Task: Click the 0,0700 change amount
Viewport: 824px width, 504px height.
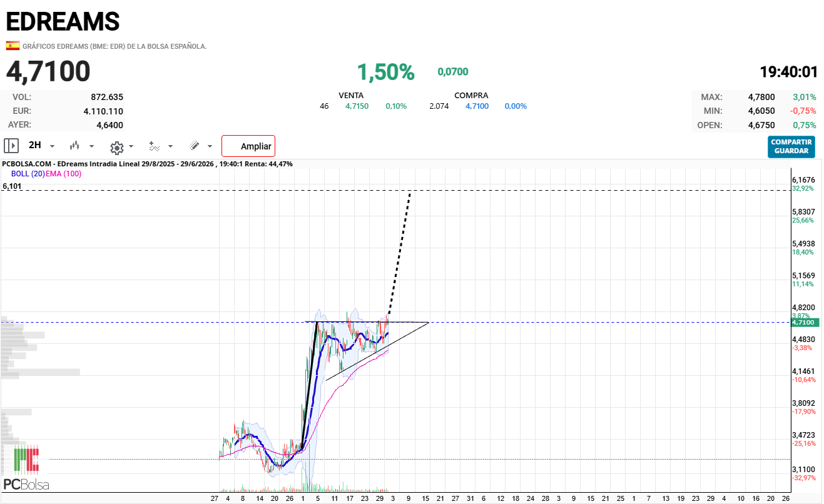Action: (x=453, y=72)
